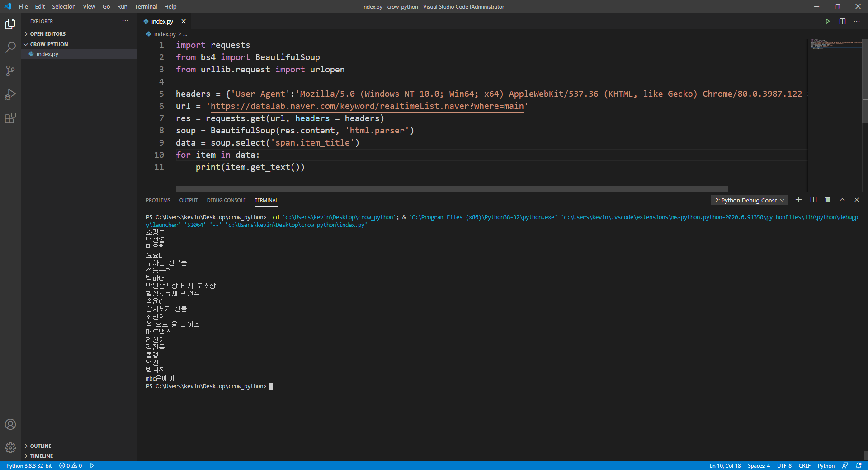Click the editor horizontal scrollbar

point(452,189)
